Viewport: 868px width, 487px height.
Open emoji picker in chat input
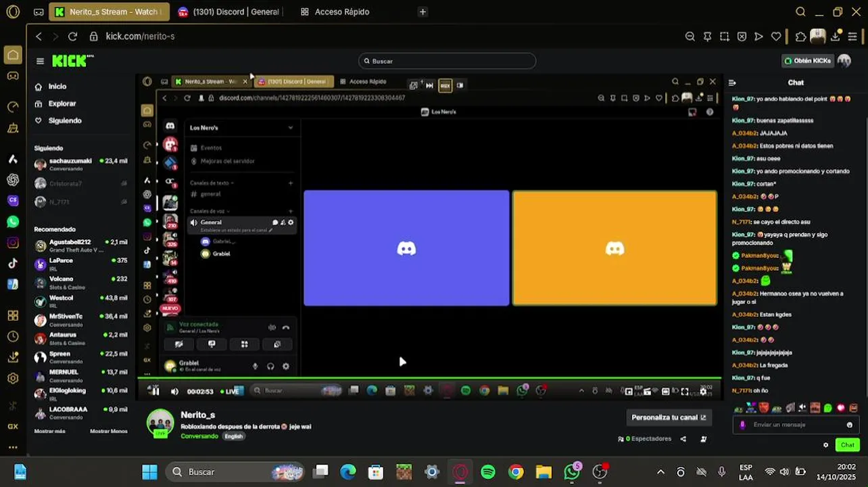[850, 425]
